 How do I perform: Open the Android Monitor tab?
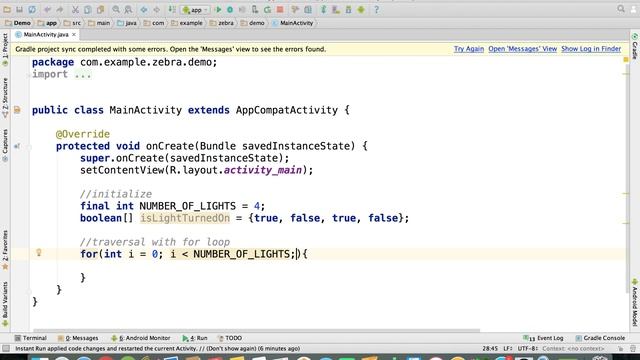click(x=140, y=338)
